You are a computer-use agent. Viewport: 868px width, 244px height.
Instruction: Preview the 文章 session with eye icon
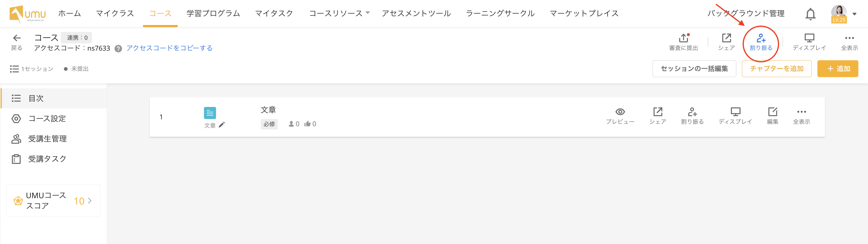click(x=620, y=112)
